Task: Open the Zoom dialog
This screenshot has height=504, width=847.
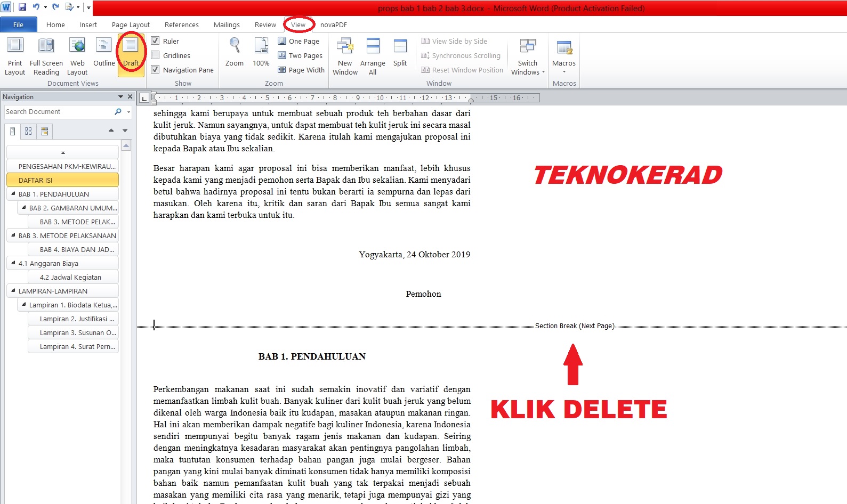Action: click(x=235, y=52)
